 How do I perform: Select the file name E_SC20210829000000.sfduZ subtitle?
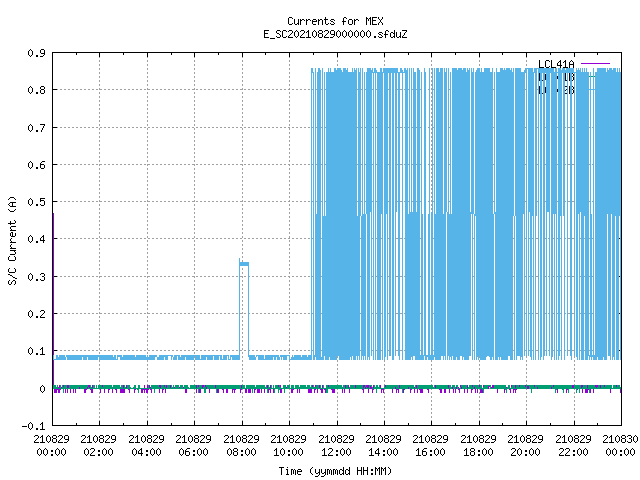(x=335, y=34)
